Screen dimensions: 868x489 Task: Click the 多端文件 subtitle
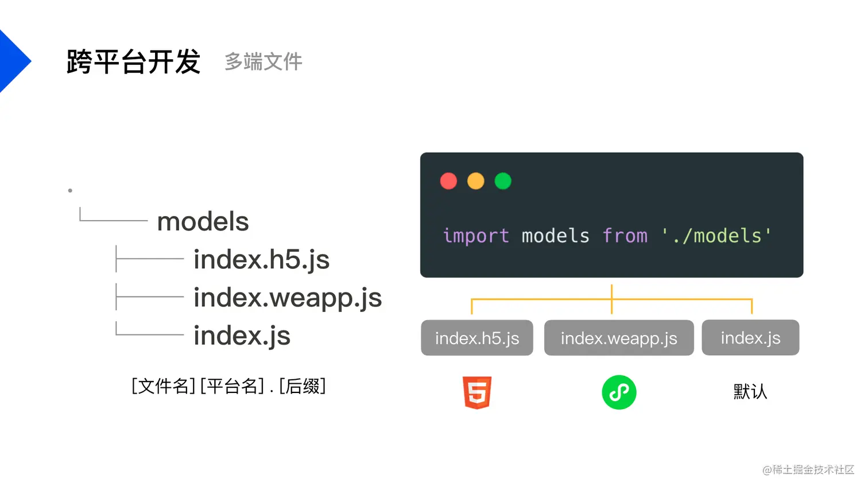pyautogui.click(x=263, y=61)
